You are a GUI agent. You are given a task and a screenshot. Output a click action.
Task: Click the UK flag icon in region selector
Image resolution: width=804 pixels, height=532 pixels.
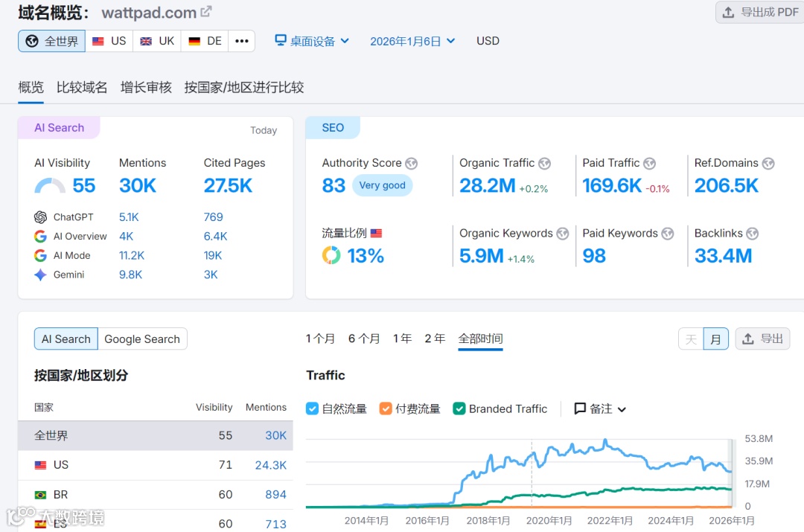click(146, 41)
